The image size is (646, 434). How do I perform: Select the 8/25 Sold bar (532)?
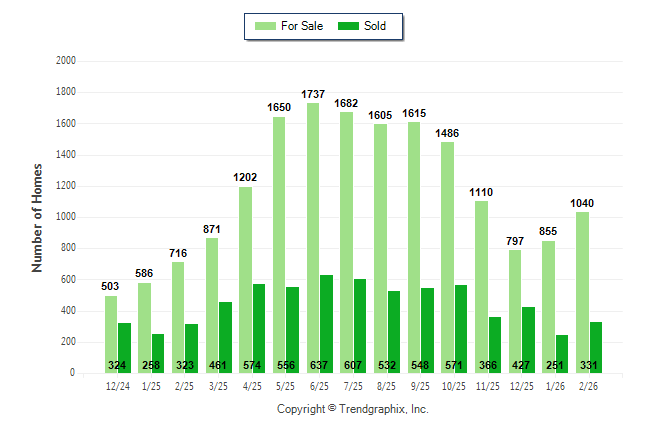point(394,331)
